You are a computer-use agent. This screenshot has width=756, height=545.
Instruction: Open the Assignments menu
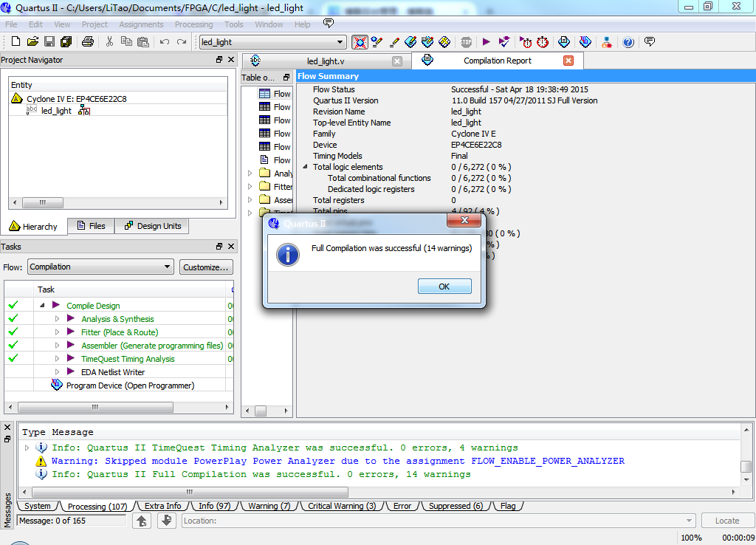point(141,24)
